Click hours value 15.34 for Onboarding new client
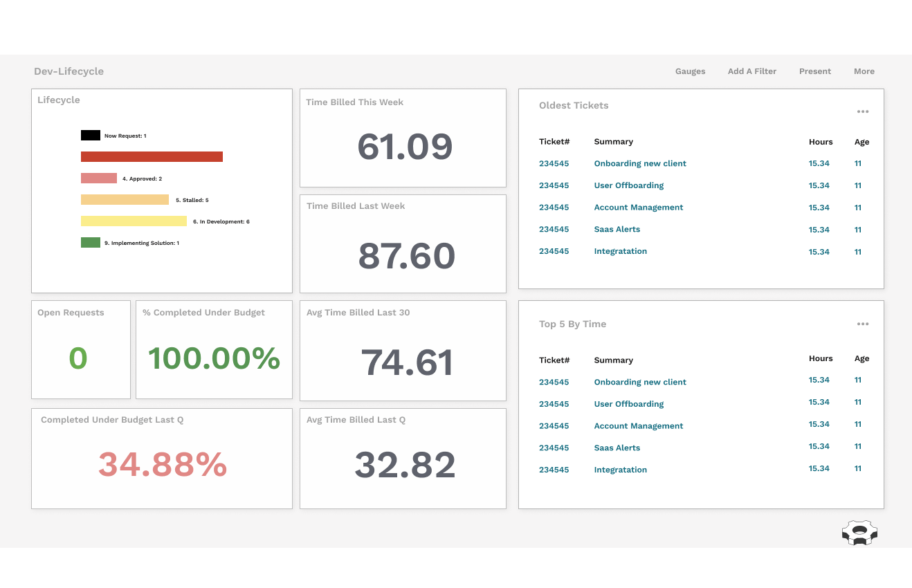Viewport: 912px width, 588px height. (819, 163)
